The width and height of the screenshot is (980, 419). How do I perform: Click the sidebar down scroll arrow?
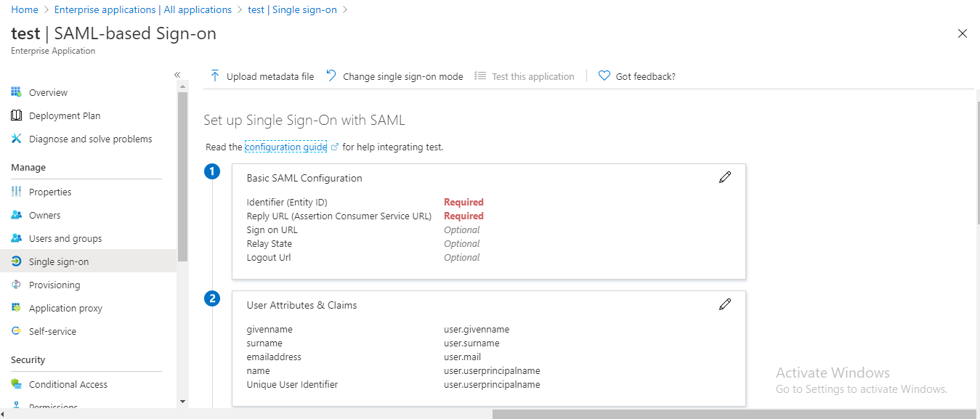(182, 401)
